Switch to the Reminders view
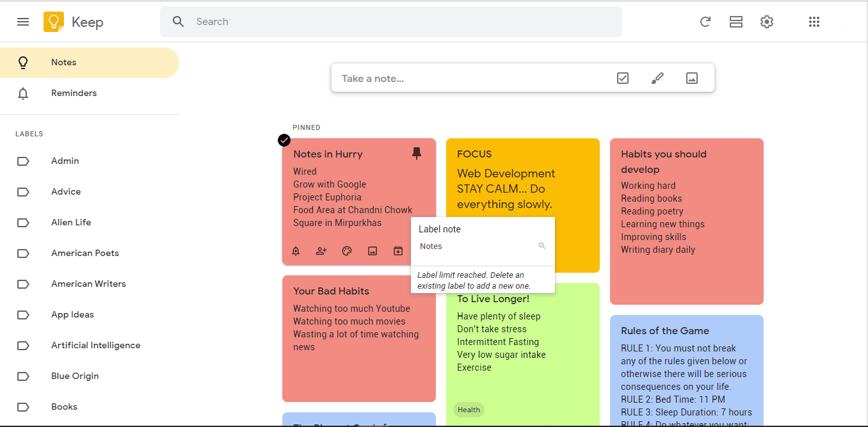Screen dimensions: 868x427 74,92
